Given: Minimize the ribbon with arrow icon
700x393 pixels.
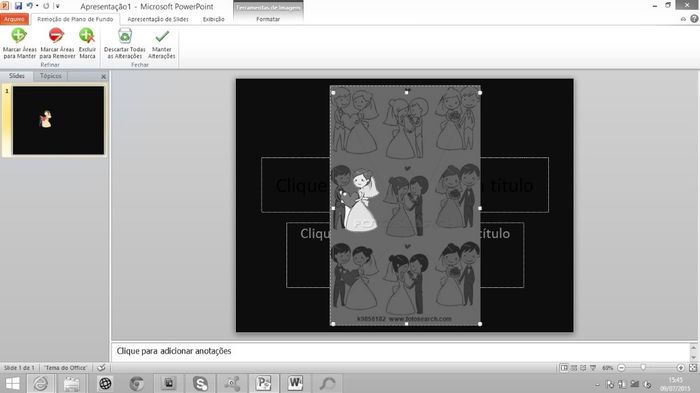Looking at the screenshot, I should tap(683, 19).
